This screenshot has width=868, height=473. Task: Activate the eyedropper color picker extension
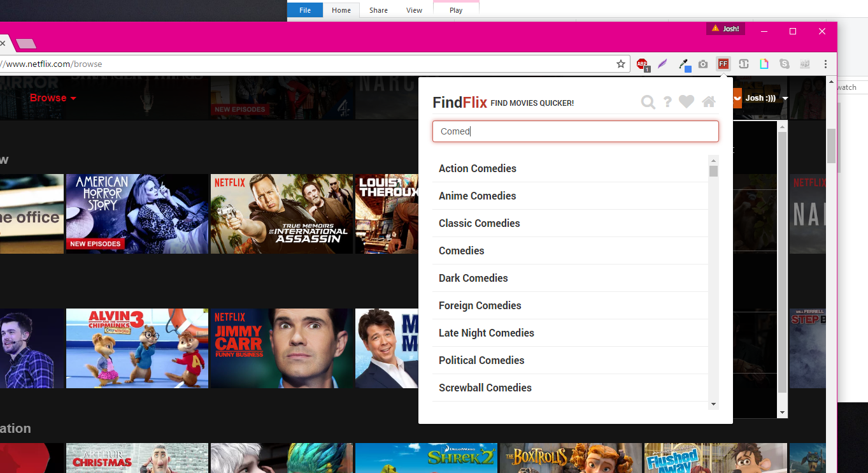pos(685,64)
